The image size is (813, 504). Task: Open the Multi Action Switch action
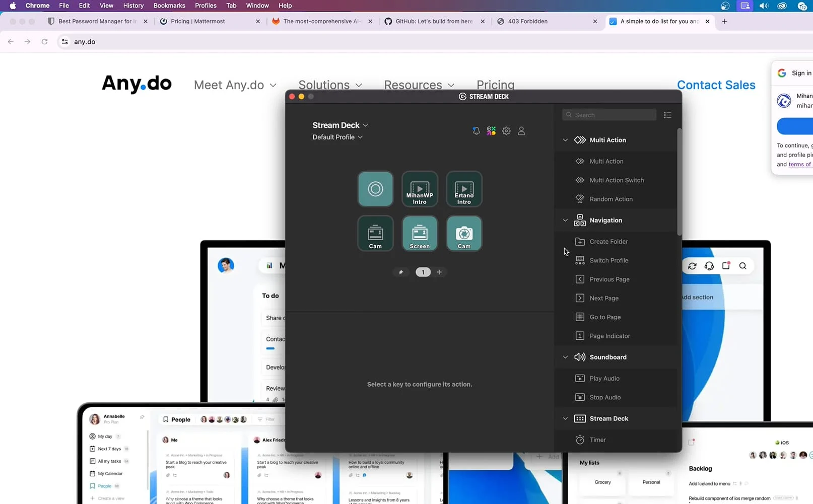click(617, 180)
